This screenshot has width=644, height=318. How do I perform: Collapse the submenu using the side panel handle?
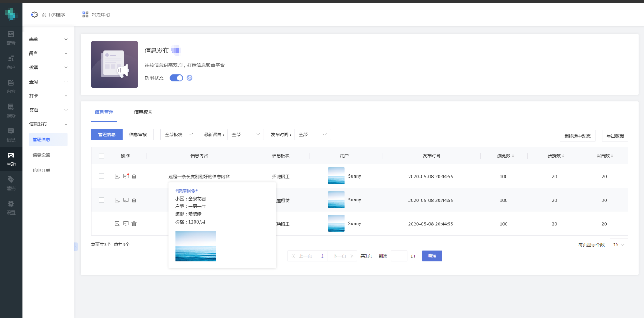click(76, 246)
